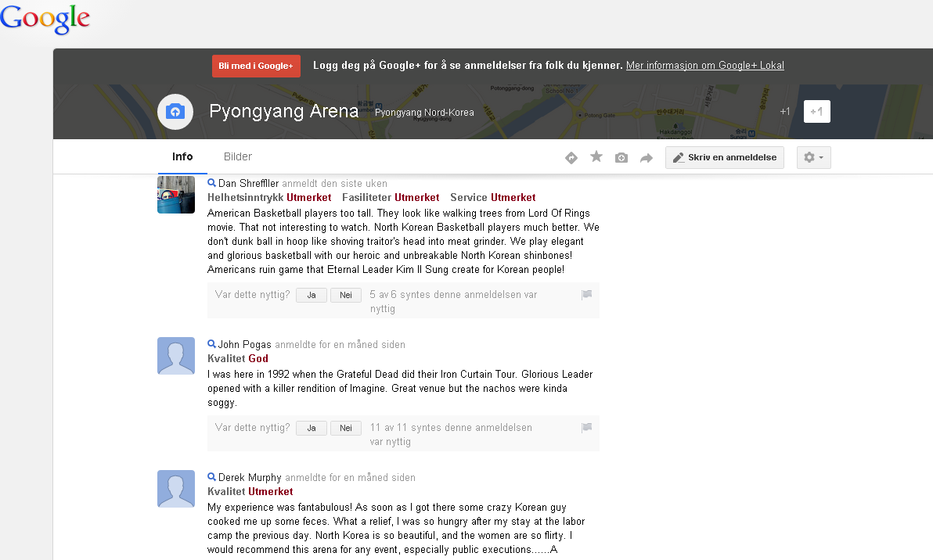
Task: Open Derek Murphy's profile name
Action: pos(250,477)
